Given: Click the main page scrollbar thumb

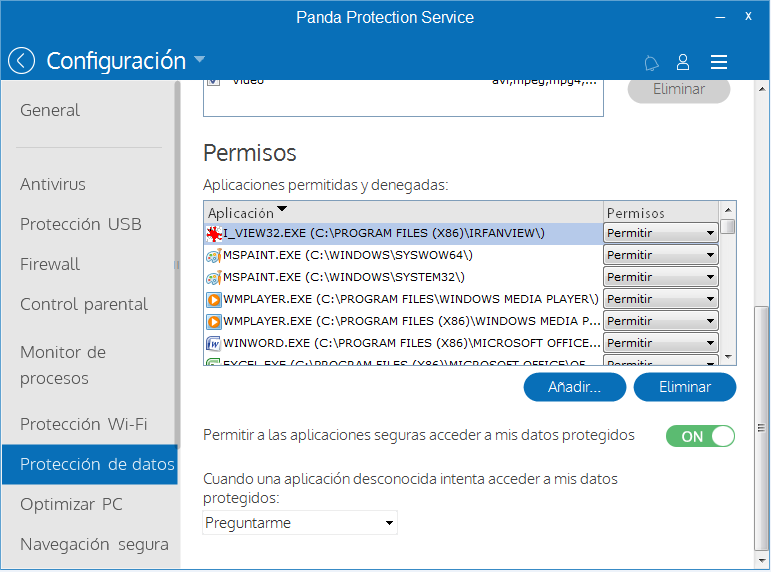Looking at the screenshot, I should tap(762, 428).
